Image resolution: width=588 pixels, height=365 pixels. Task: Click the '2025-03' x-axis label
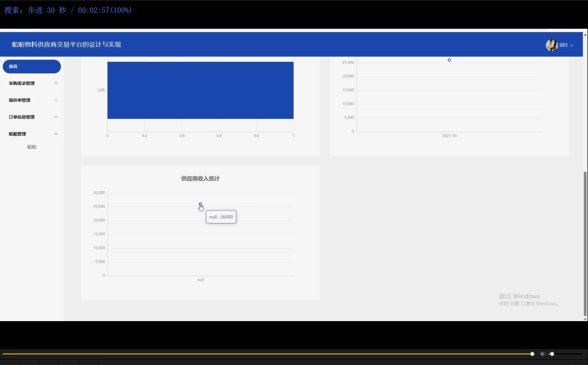pyautogui.click(x=449, y=136)
